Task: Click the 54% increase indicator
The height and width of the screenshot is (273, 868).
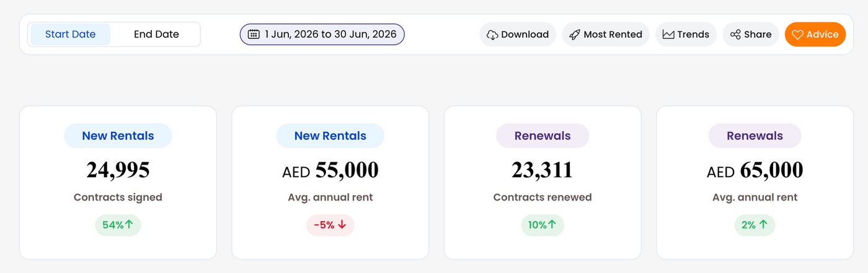Action: pyautogui.click(x=118, y=225)
